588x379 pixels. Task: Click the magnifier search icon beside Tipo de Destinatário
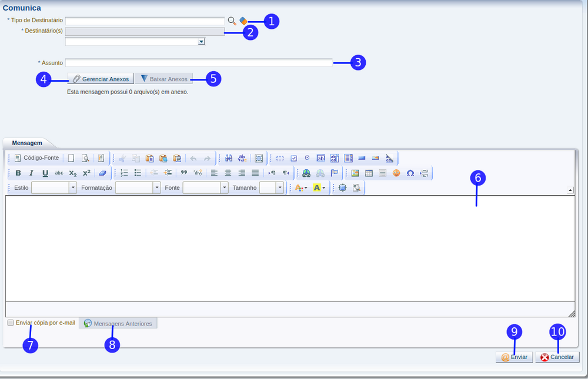pos(232,21)
